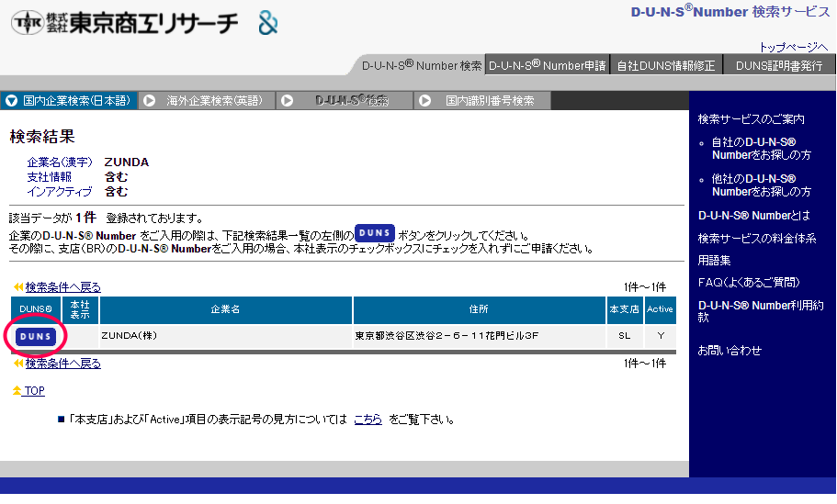Click the インアクティブ label
Screen dimensions: 837x504
pos(60,191)
